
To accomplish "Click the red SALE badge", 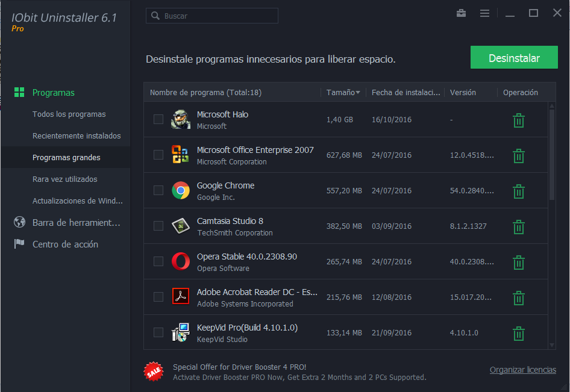I will 154,372.
